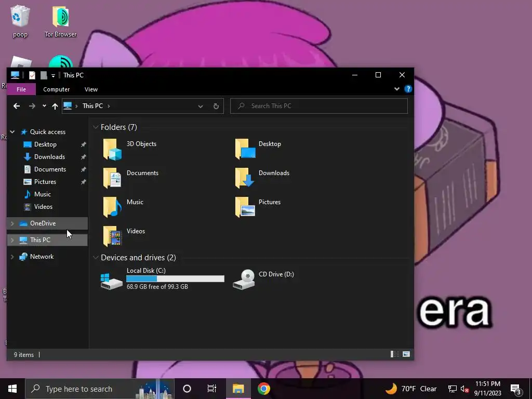
Task: Click the Properties quick access toolbar icon
Action: 32,75
